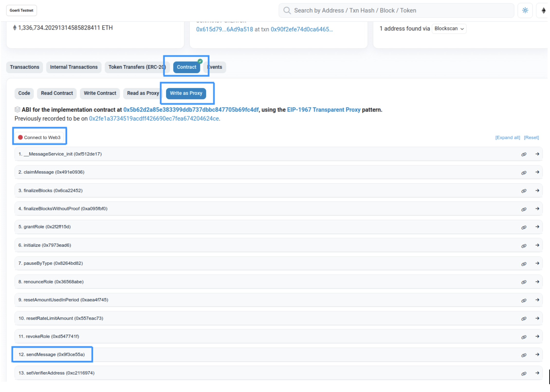
Task: Select the Contract tab
Action: pos(186,67)
